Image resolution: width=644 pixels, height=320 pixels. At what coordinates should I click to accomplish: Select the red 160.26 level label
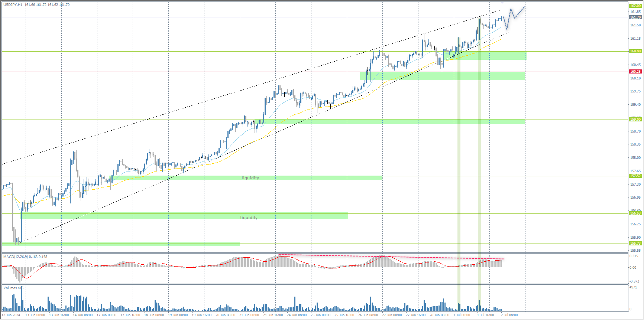click(x=635, y=72)
